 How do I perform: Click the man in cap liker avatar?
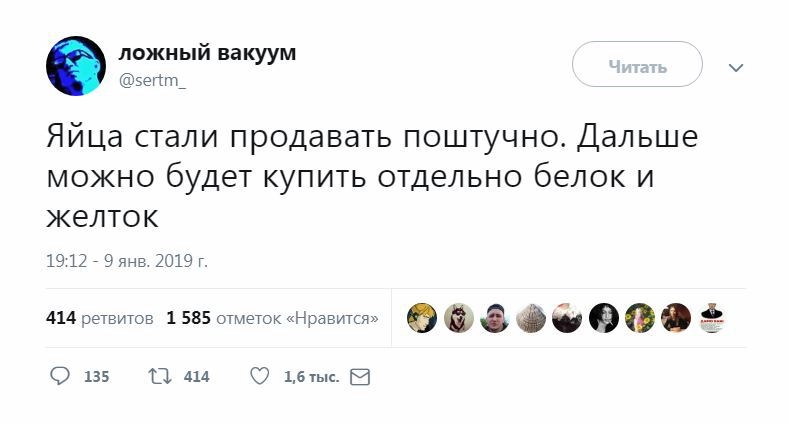(495, 318)
